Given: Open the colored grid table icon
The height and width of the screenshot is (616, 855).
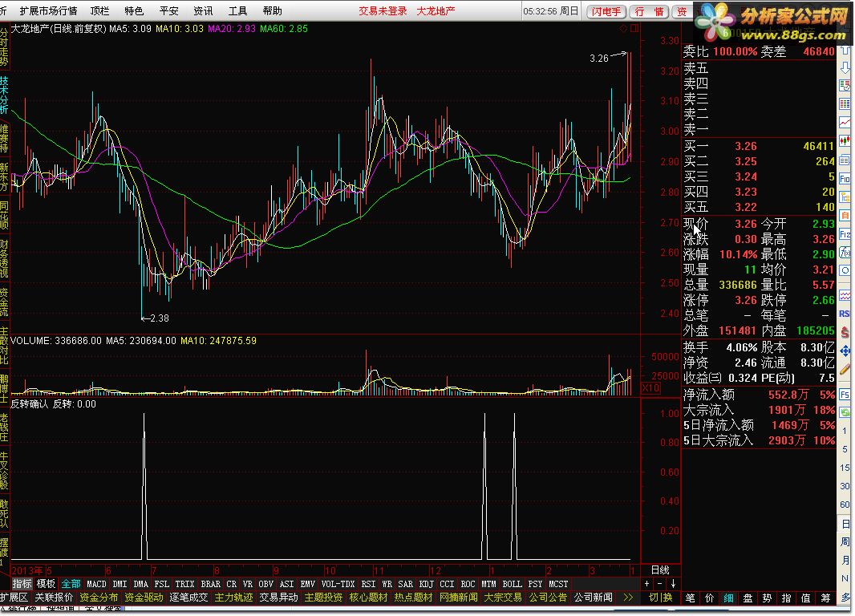Looking at the screenshot, I should pyautogui.click(x=845, y=103).
